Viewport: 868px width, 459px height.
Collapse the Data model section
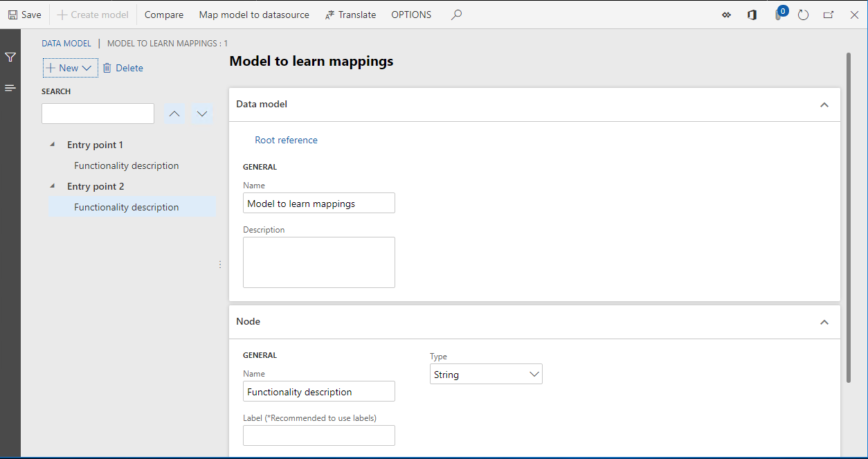(824, 105)
